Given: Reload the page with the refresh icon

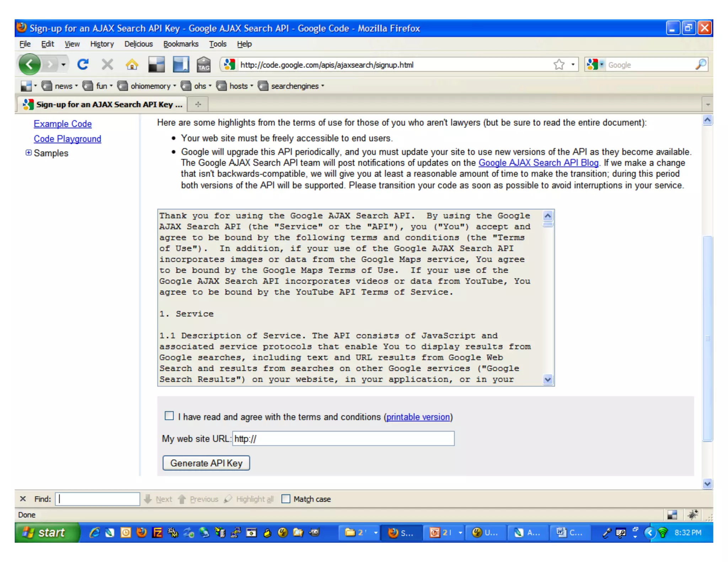Looking at the screenshot, I should [x=83, y=65].
